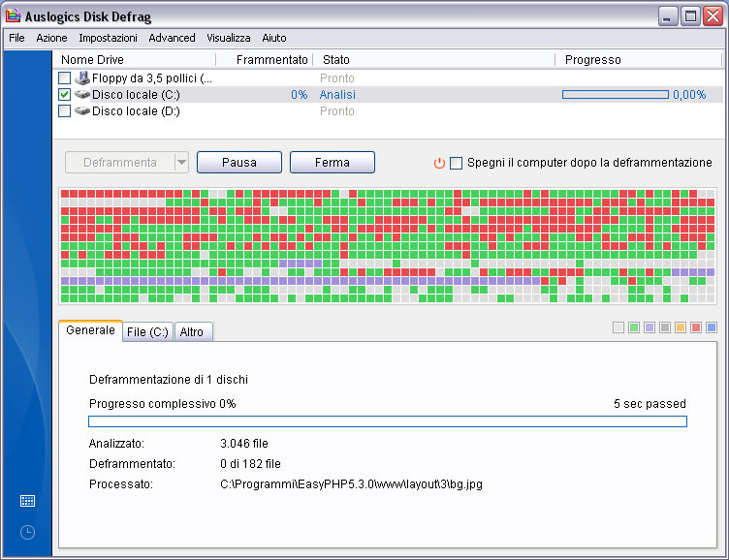Click the clock icon in the sidebar
This screenshot has height=560, width=729.
point(27,532)
